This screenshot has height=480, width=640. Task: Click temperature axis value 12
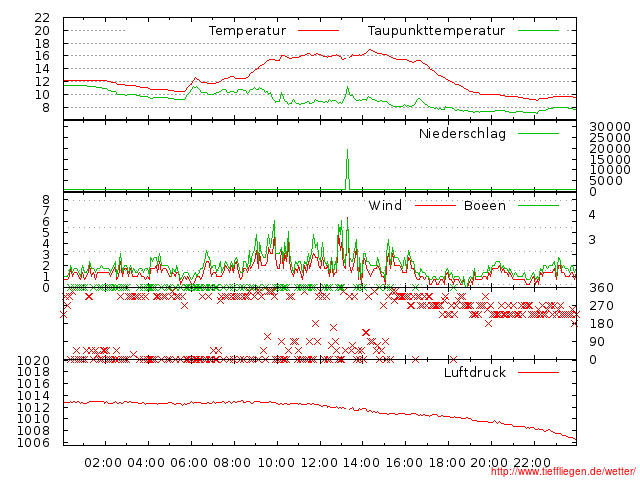(42, 82)
